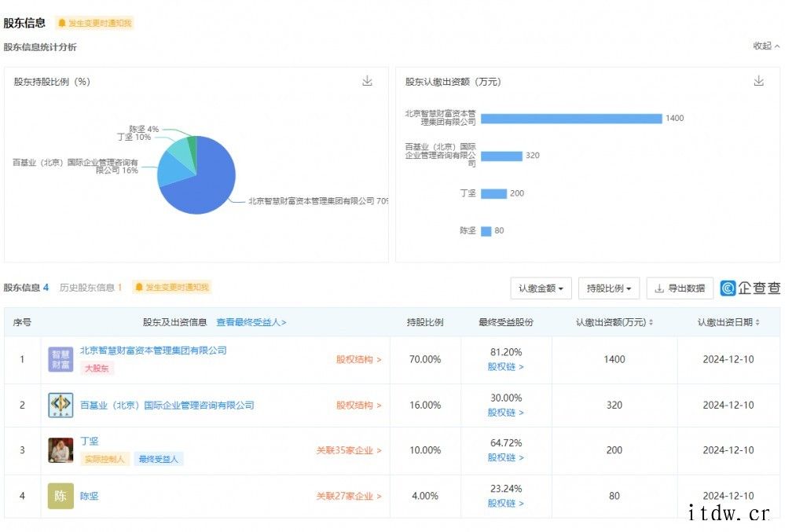Image resolution: width=785 pixels, height=532 pixels.
Task: Click the 320 bar in bar chart
Action: pos(501,156)
